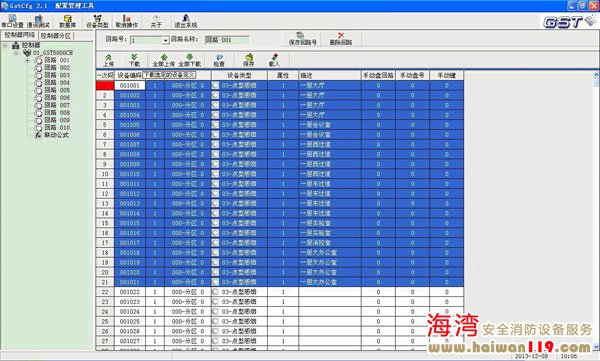The height and width of the screenshot is (361, 600).
Task: Expand the 回路 001 tree node
Action: tap(27, 60)
